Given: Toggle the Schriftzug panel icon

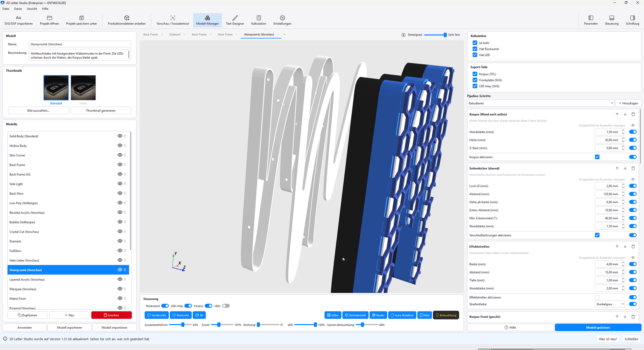Looking at the screenshot, I should pos(633,18).
